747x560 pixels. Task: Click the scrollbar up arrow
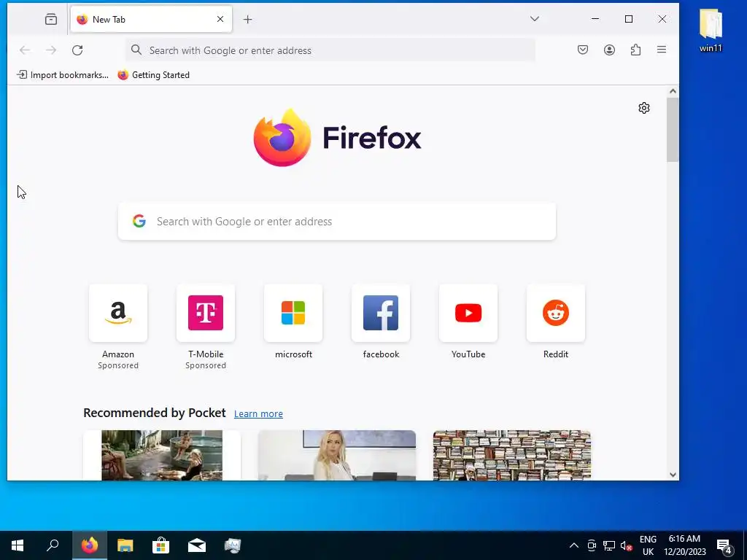point(673,91)
